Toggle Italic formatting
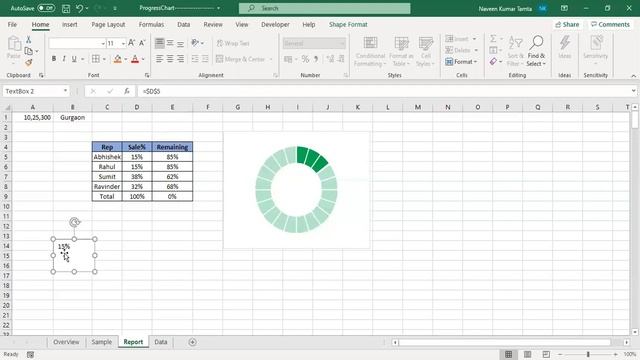Viewport: 640px width, 360px height. click(64, 59)
